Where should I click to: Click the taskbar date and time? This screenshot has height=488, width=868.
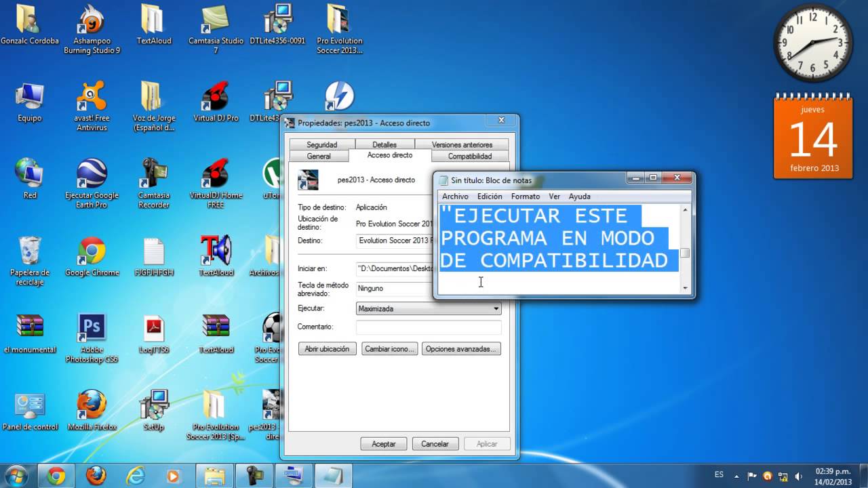[833, 476]
